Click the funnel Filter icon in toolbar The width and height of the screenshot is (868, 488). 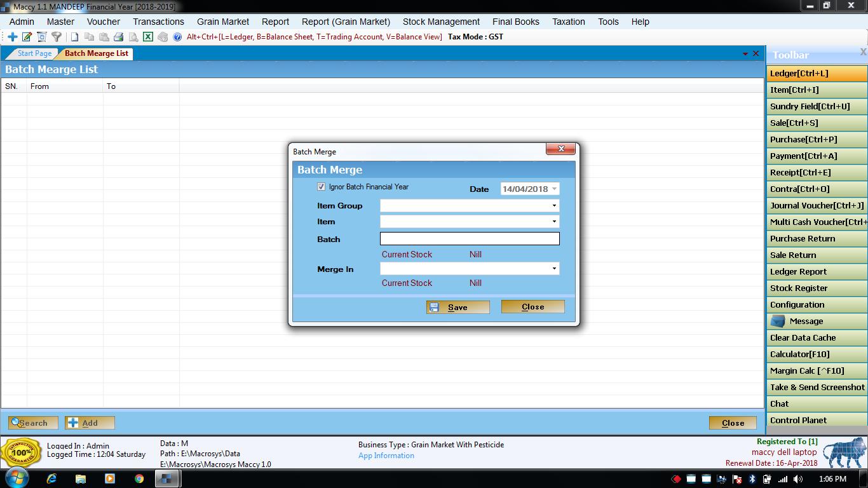click(57, 37)
